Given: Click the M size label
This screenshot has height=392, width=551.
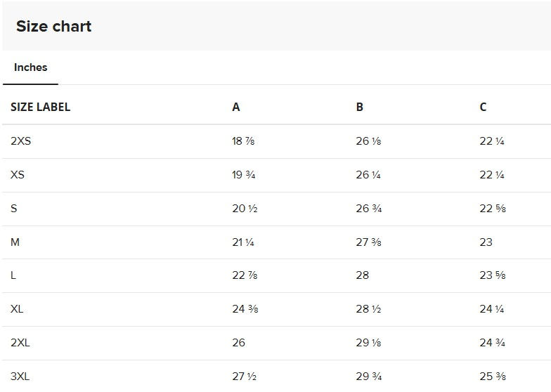Looking at the screenshot, I should click(15, 242).
